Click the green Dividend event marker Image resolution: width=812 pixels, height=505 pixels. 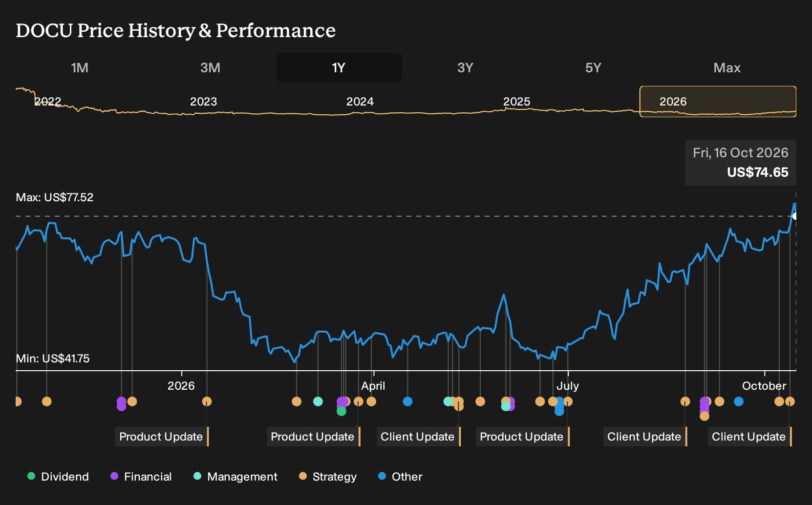[x=342, y=411]
